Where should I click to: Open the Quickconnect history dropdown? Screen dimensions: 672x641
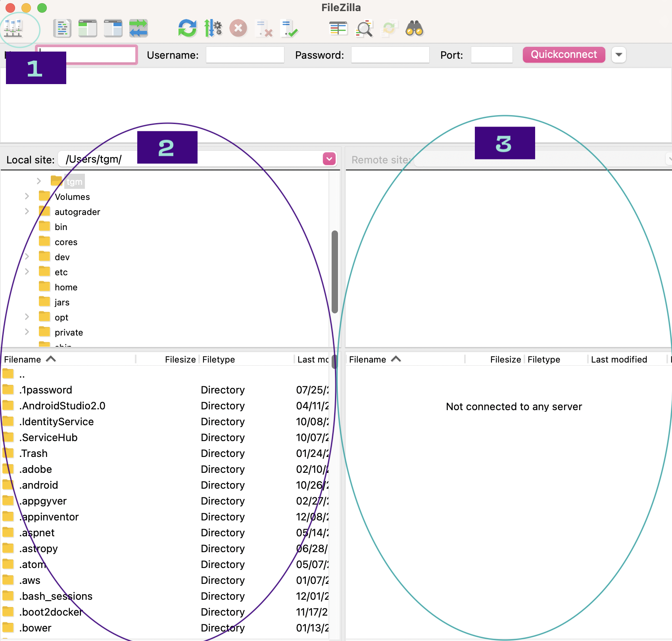point(618,55)
